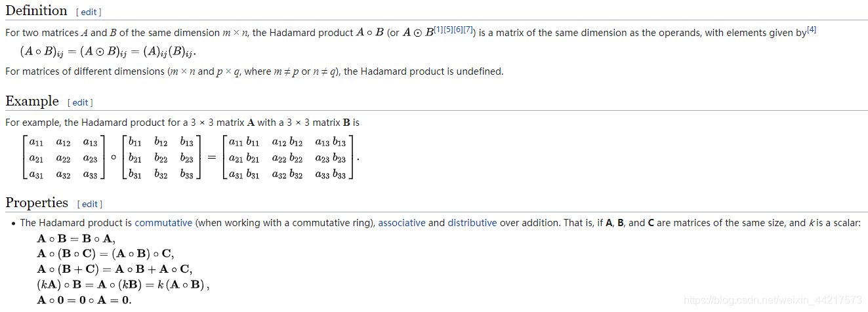Follow the 'commutative' hyperlink
The width and height of the screenshot is (868, 312).
pos(163,223)
